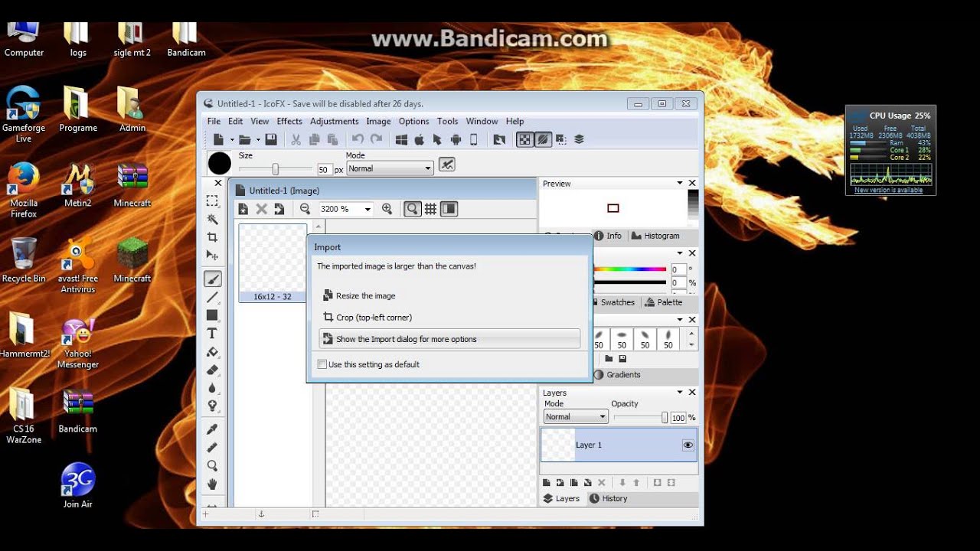Select the Color Picker eyedropper tool
This screenshot has height=551, width=980.
pyautogui.click(x=212, y=429)
